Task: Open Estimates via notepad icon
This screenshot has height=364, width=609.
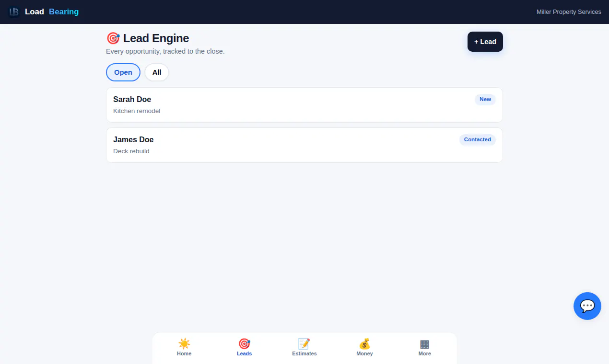Action: (304, 343)
